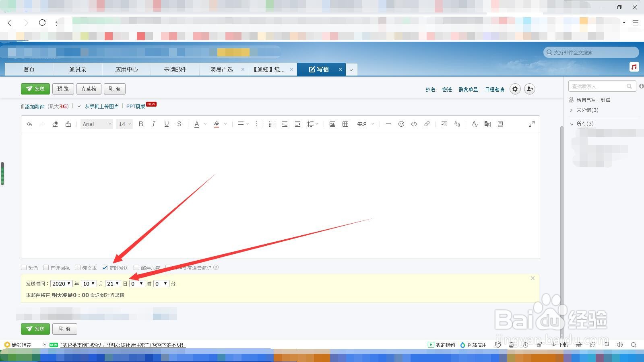Open the line spacing dropdown
The width and height of the screenshot is (644, 362).
point(312,124)
